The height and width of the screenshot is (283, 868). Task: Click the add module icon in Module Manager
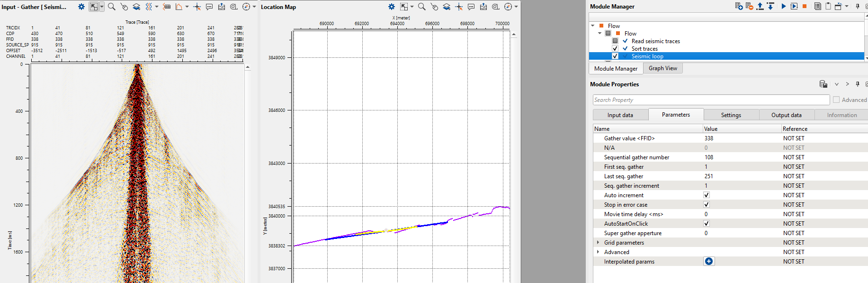pos(739,6)
